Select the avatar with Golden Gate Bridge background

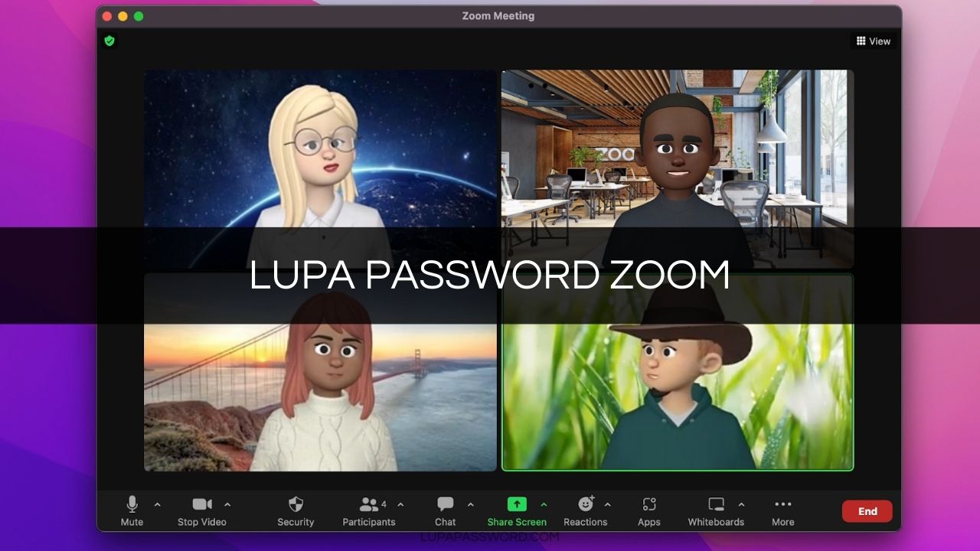pyautogui.click(x=320, y=373)
